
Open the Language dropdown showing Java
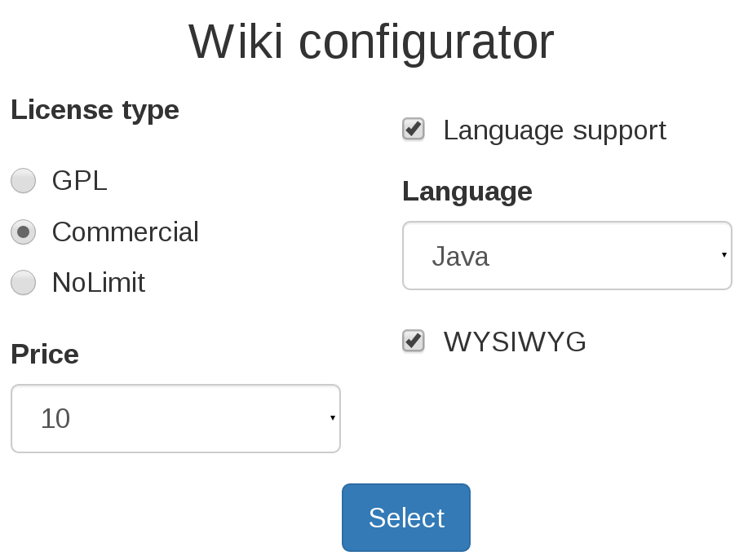point(566,256)
